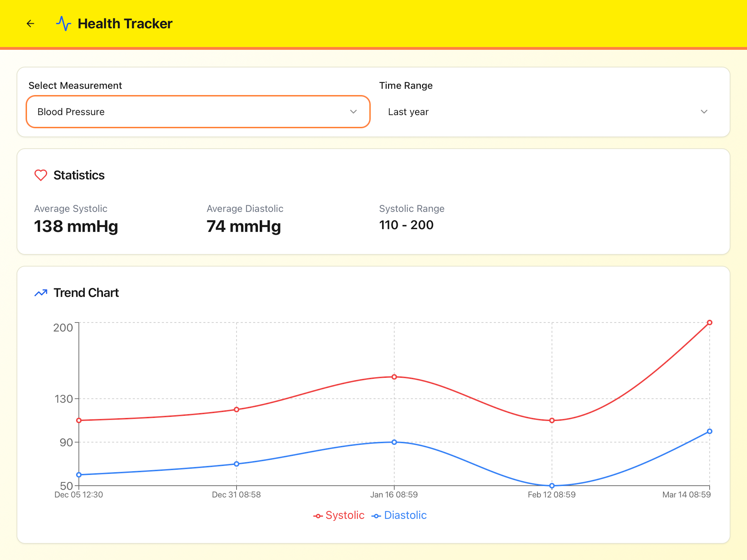Click the Health Tracker pulse logo icon
Viewport: 747px width, 560px height.
pos(64,24)
